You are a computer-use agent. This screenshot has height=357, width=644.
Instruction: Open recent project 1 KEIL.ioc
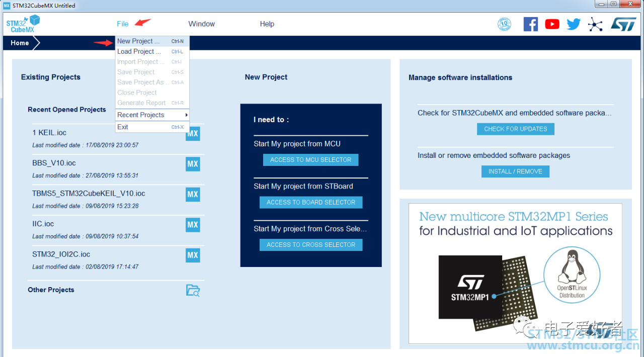pos(49,133)
